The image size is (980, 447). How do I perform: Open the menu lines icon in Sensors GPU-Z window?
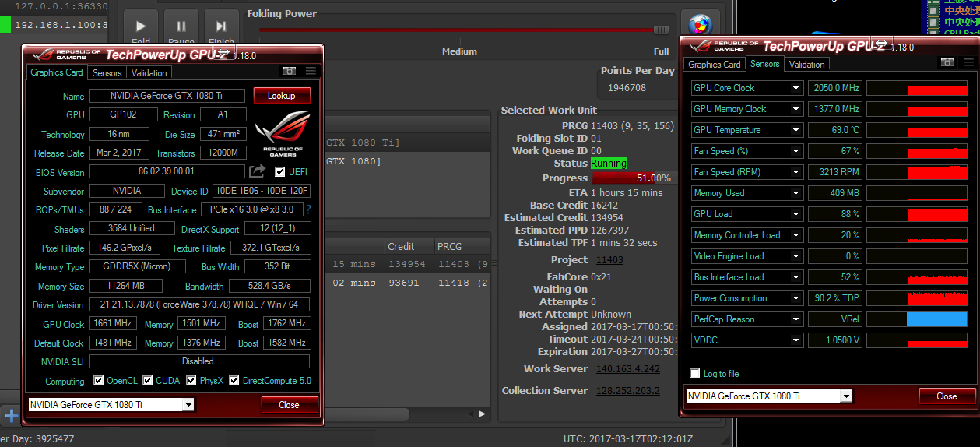click(x=968, y=63)
